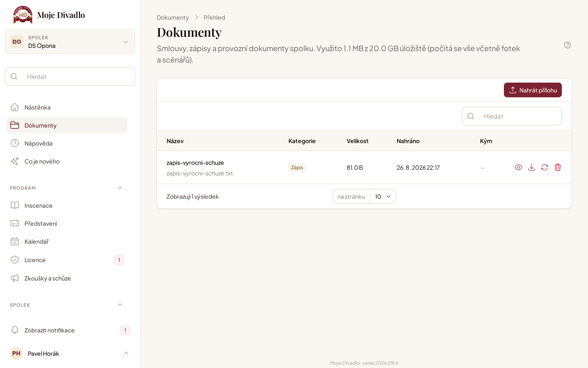Open Představení section

[67, 223]
